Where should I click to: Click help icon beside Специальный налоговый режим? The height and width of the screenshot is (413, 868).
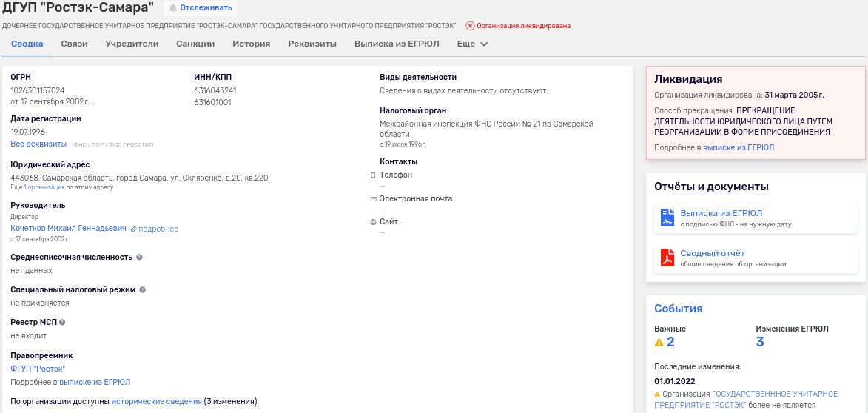143,290
